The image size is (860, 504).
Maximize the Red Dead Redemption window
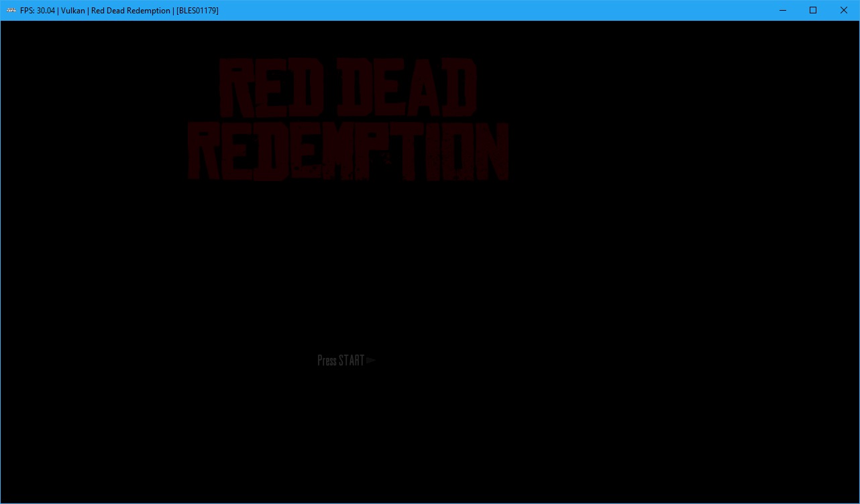(x=813, y=10)
